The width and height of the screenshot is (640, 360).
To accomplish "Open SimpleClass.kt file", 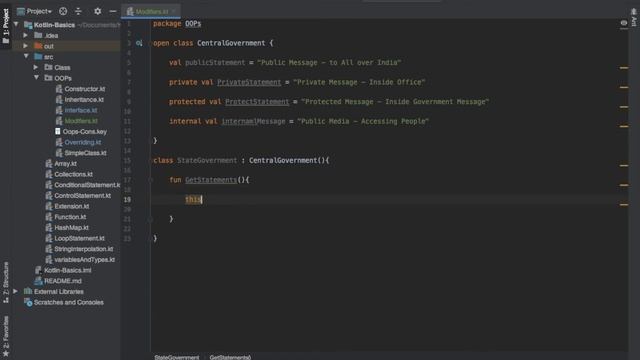I will click(x=85, y=153).
